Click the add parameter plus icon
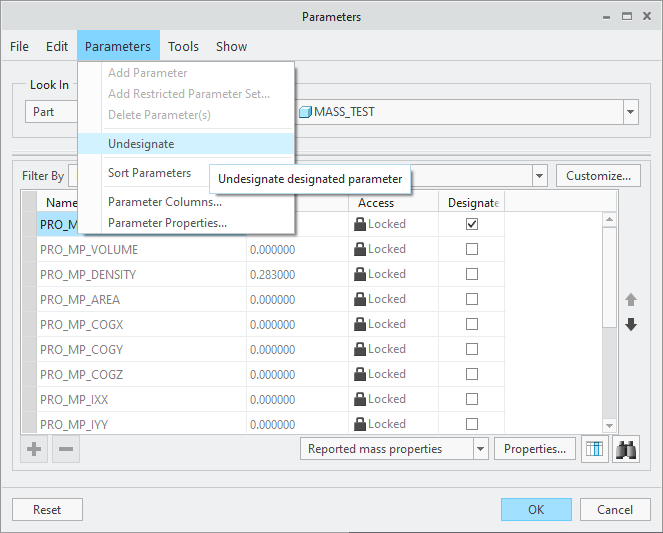Screen dimensions: 663x533 (x=34, y=449)
